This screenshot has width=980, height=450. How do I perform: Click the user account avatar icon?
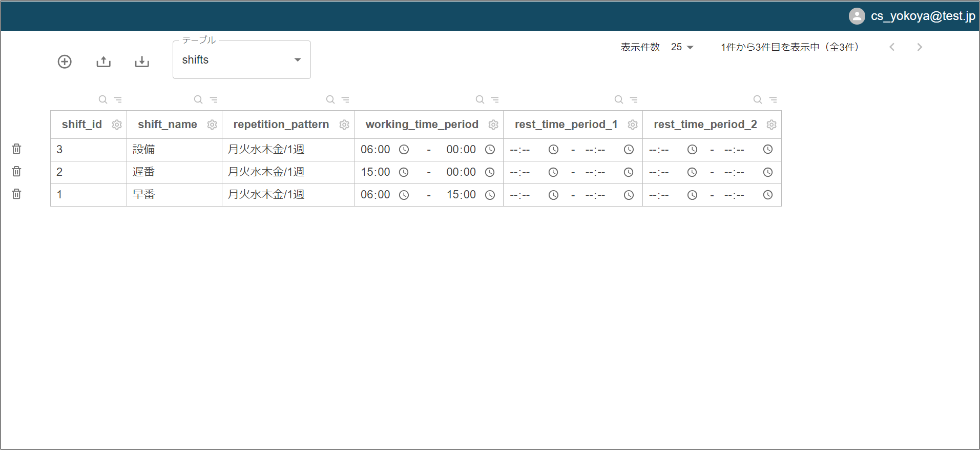(x=857, y=16)
